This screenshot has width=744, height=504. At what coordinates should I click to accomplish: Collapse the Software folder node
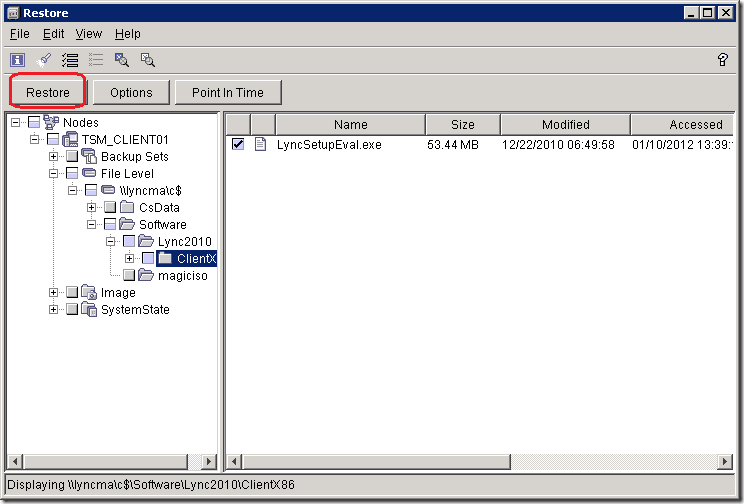pos(92,225)
